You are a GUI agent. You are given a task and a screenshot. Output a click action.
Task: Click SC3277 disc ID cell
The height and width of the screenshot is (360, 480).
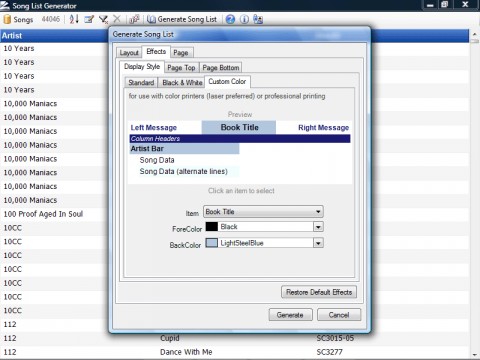[x=329, y=352]
